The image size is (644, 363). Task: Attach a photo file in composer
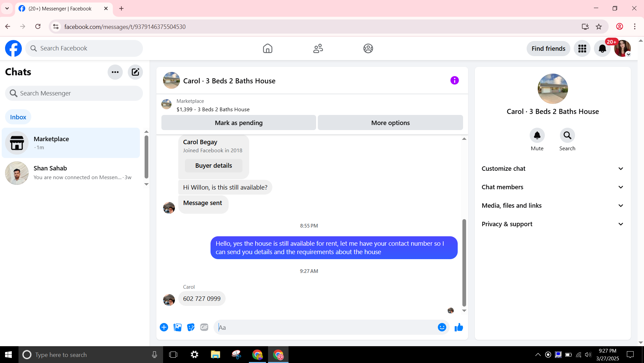[178, 327]
